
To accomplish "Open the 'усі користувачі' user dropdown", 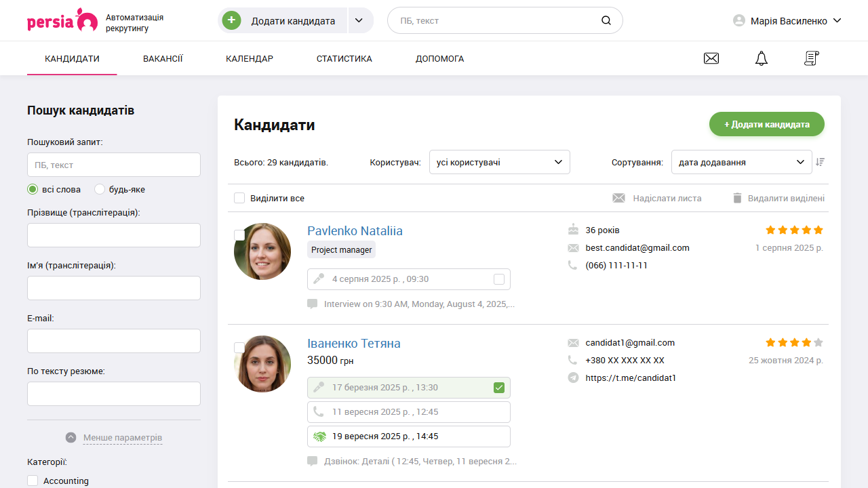I will pos(499,162).
